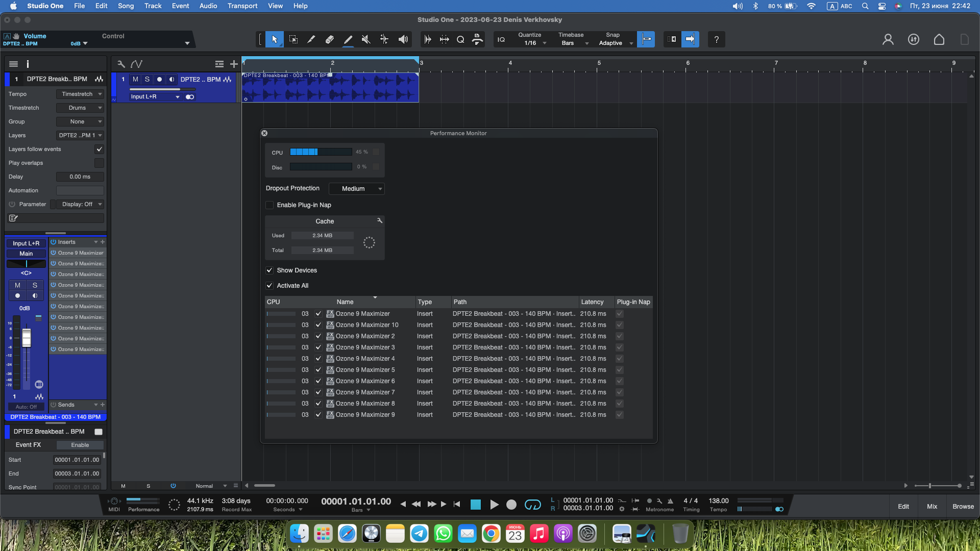Deactivate Ozone 9 Maximizer 10 checkbox
Viewport: 980px width, 551px height.
tap(318, 325)
